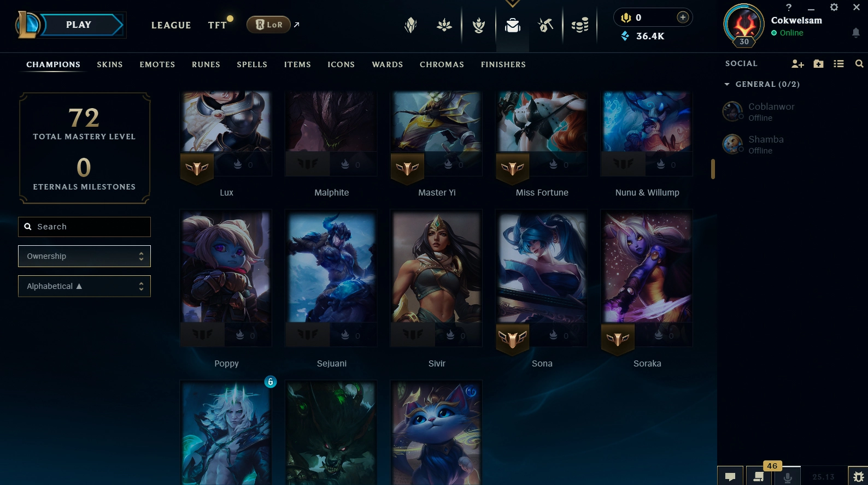868x485 pixels.
Task: Toggle the microphone mute button
Action: [x=788, y=476]
